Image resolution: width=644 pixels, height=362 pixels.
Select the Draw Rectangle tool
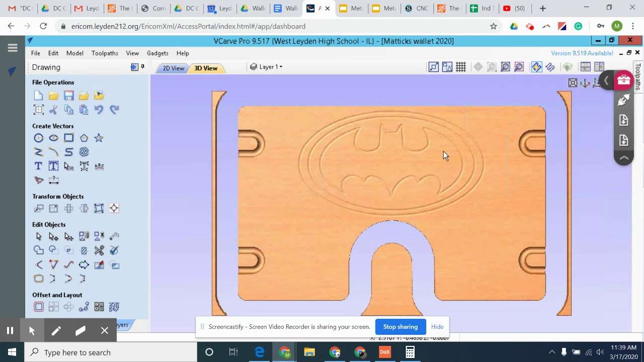tap(69, 138)
